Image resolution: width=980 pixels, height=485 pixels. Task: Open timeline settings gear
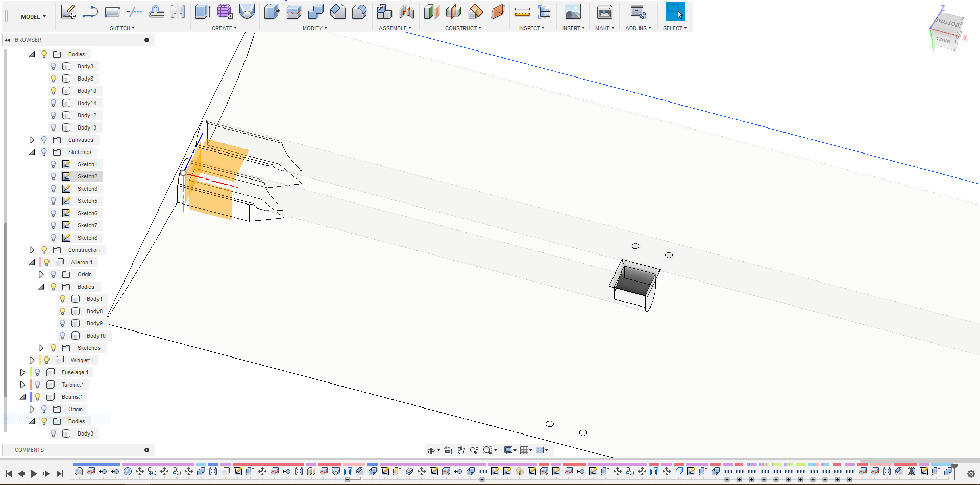[x=971, y=474]
